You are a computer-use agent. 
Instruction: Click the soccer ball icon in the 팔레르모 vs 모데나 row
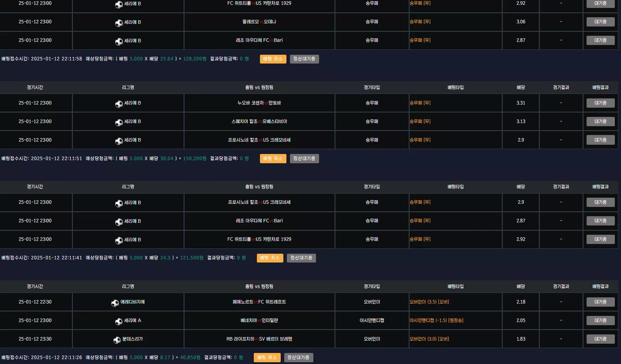[119, 23]
